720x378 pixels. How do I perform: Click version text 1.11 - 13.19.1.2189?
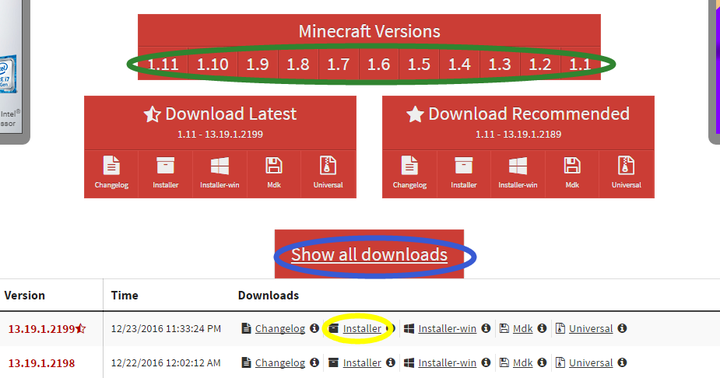coord(518,135)
